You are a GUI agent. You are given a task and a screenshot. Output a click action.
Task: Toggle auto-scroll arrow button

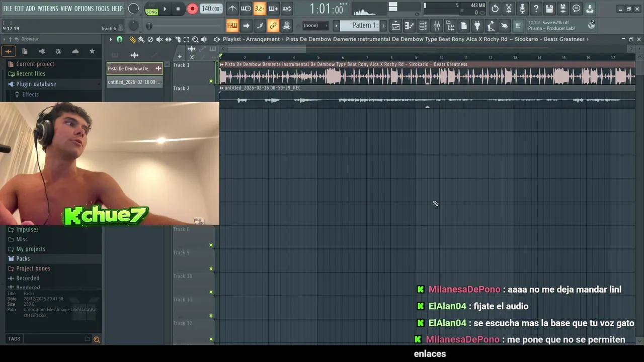[x=246, y=26]
